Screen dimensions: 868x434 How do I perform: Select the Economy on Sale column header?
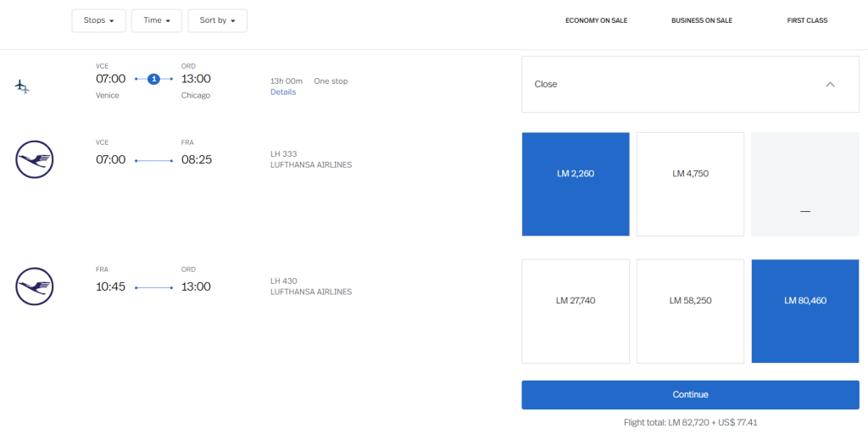click(x=596, y=20)
